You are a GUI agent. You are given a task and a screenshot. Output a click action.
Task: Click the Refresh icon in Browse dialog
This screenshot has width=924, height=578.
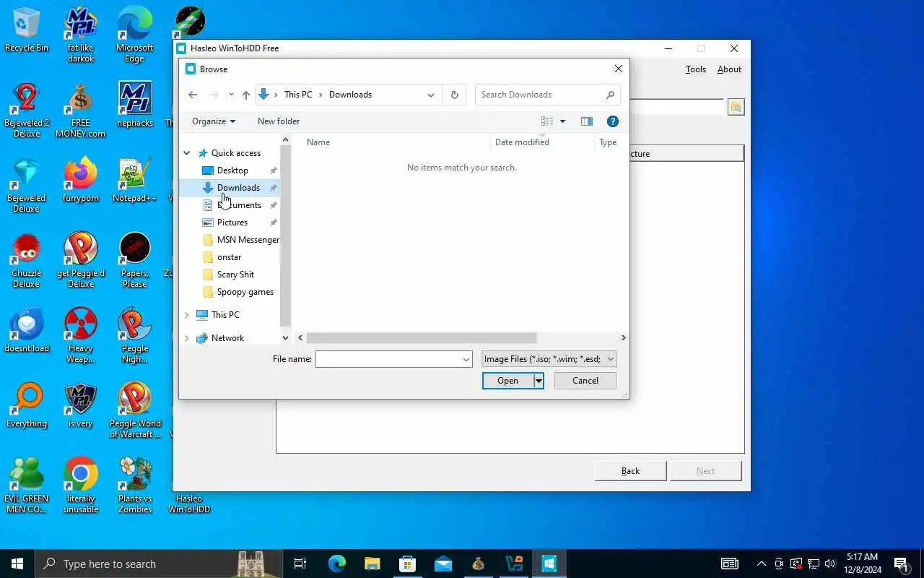454,95
